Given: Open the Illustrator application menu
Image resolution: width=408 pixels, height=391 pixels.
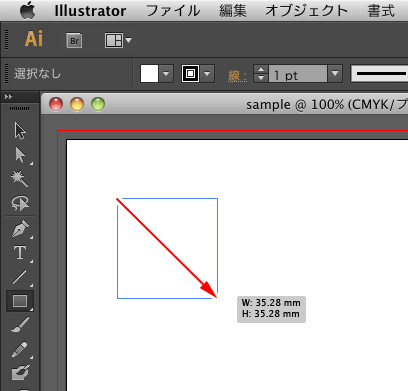Looking at the screenshot, I should (90, 11).
